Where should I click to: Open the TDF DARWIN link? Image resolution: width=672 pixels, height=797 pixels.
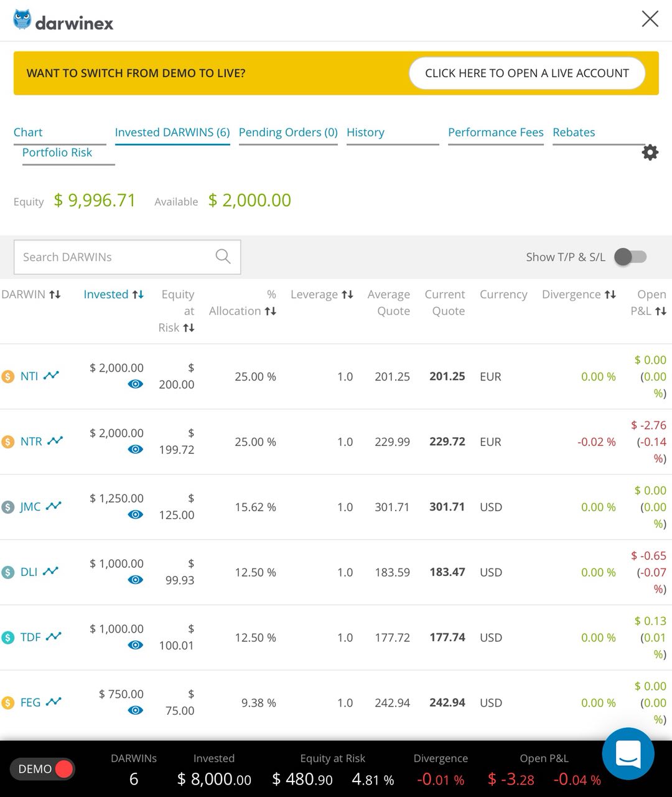pos(30,638)
